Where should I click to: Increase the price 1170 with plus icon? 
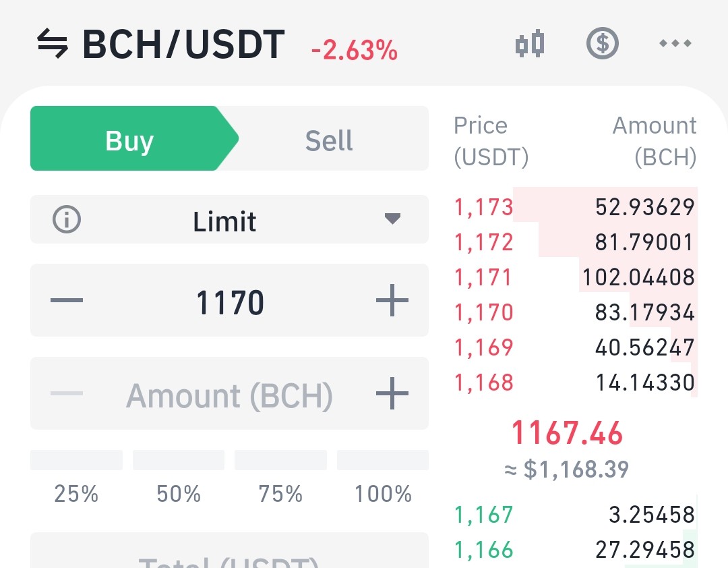coord(392,300)
